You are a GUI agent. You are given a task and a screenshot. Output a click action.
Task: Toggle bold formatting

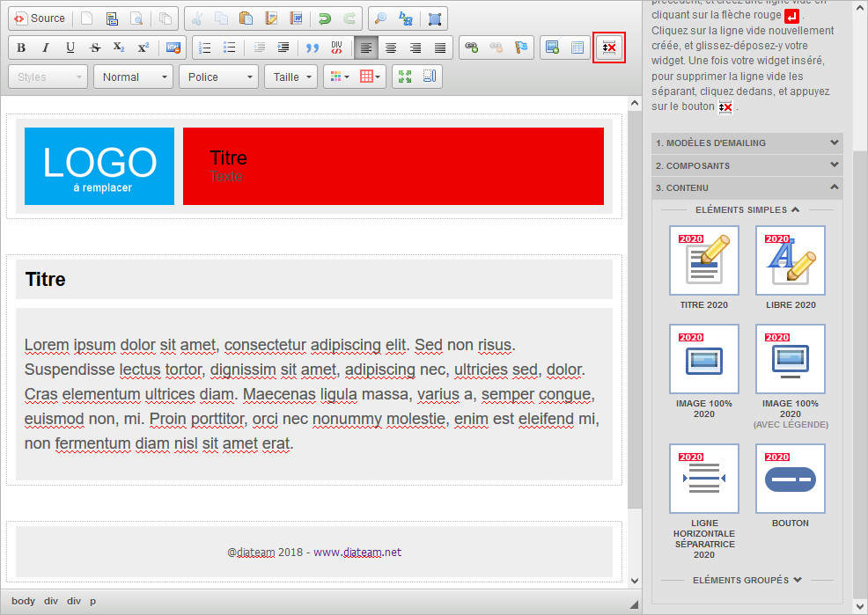click(20, 48)
